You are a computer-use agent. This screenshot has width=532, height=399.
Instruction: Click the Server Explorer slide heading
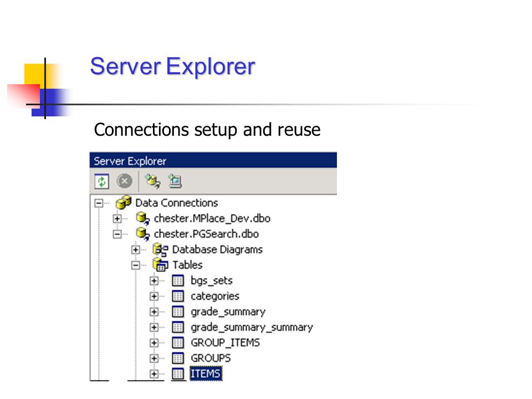(x=172, y=66)
